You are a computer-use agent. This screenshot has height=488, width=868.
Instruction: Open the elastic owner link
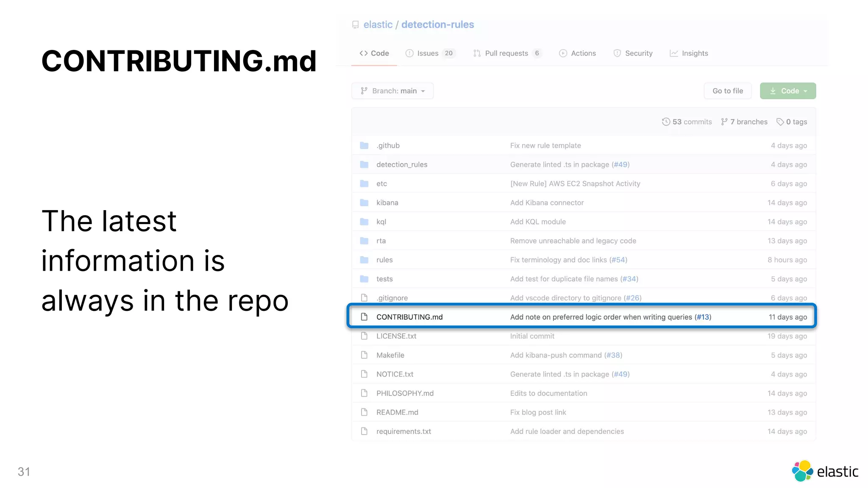(378, 25)
